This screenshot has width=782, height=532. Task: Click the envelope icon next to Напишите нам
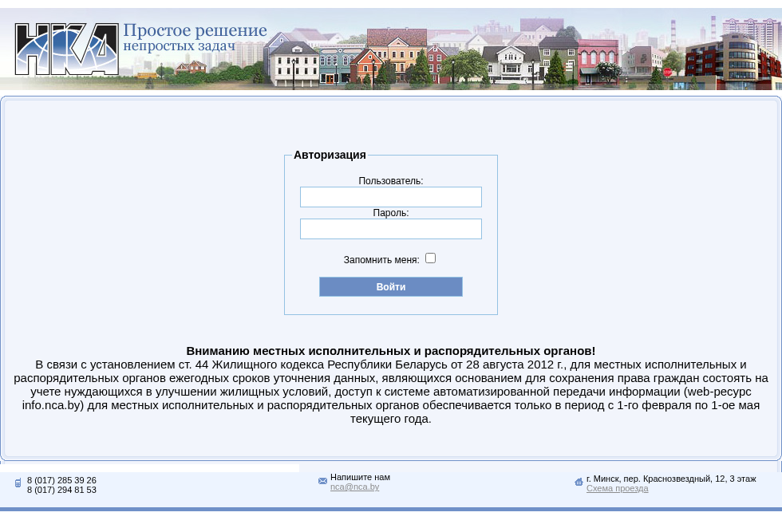[322, 481]
